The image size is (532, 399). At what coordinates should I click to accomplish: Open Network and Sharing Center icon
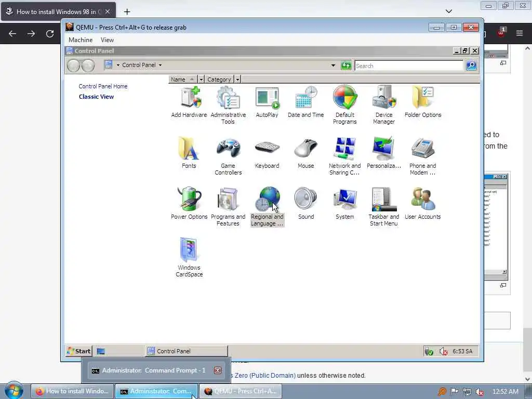coord(345,156)
